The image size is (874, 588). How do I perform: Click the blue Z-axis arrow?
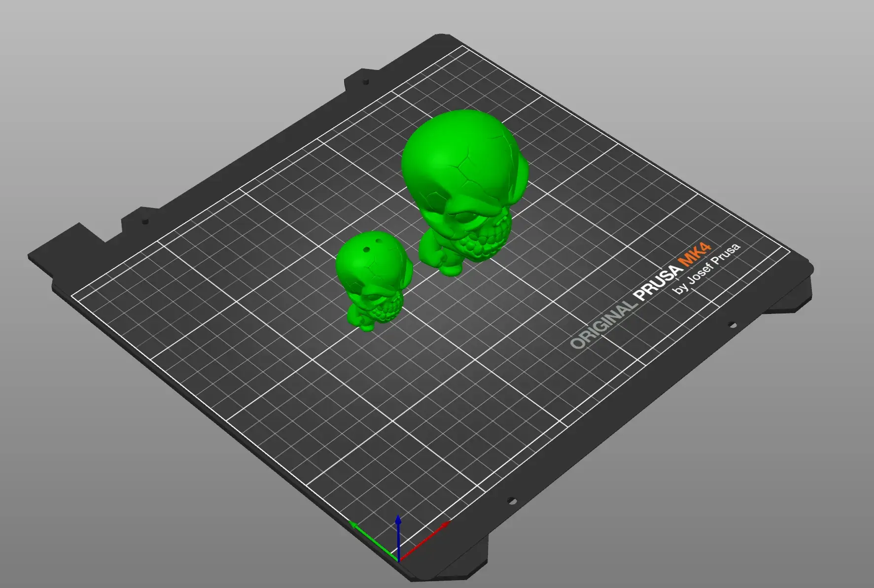pyautogui.click(x=398, y=537)
